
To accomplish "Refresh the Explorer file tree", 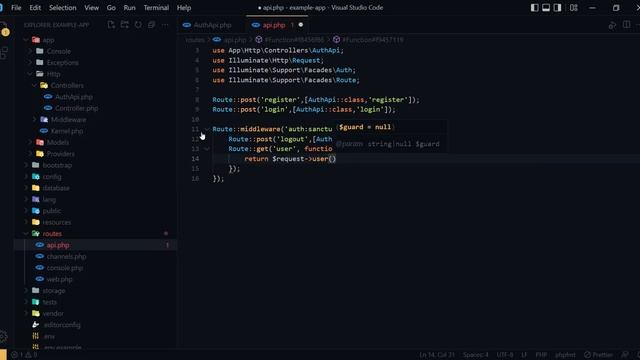I will click(x=138, y=25).
